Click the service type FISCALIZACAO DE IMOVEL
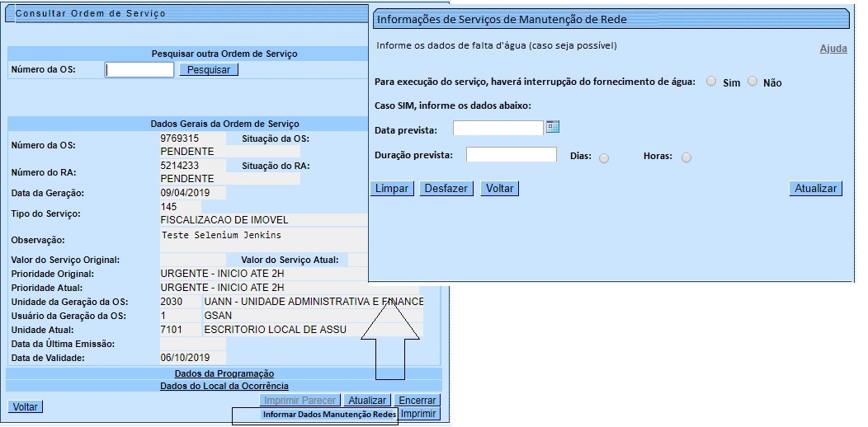Screen dimensions: 868x427 click(x=224, y=220)
